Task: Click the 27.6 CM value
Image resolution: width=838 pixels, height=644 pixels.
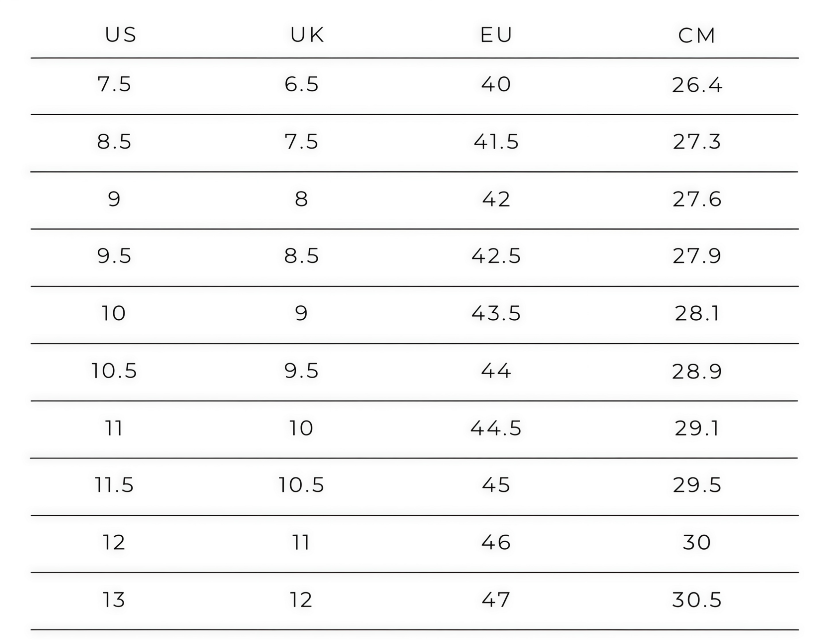Action: point(697,200)
